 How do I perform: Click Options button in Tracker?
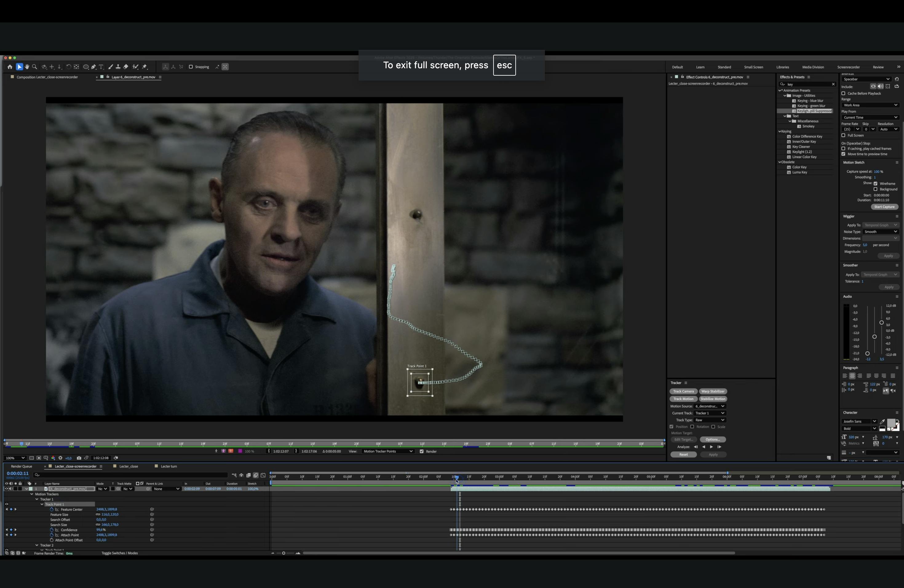click(x=712, y=439)
